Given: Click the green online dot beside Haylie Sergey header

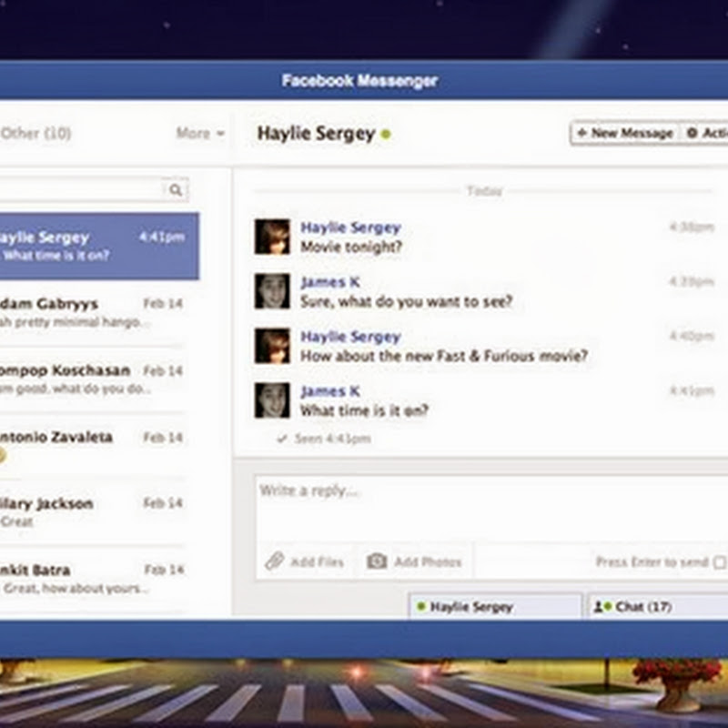Looking at the screenshot, I should click(386, 135).
